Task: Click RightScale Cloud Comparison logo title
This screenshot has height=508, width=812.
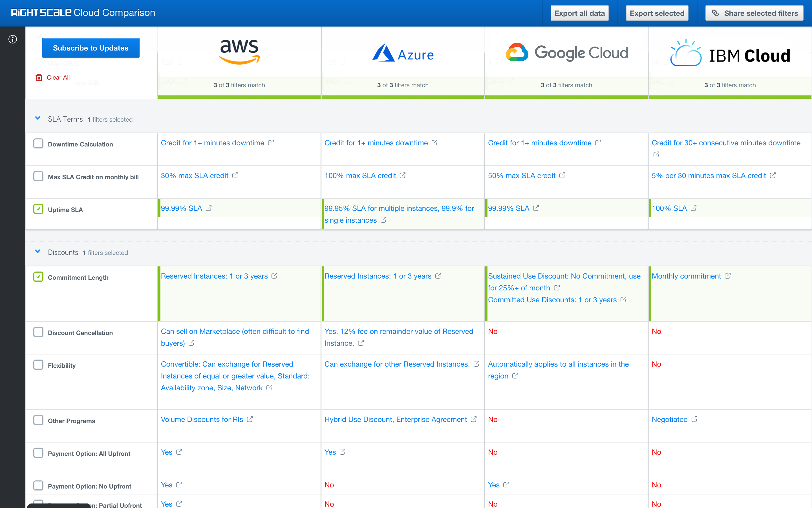Action: 83,13
